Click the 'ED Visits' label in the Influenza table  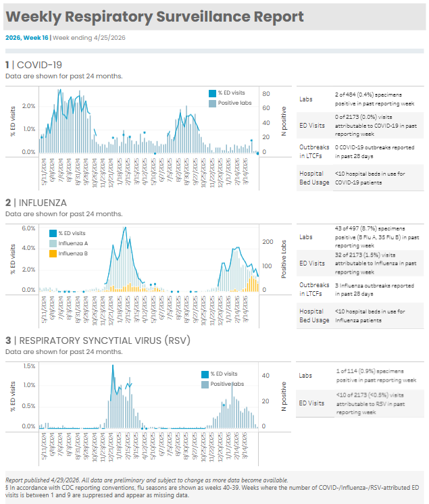(312, 263)
